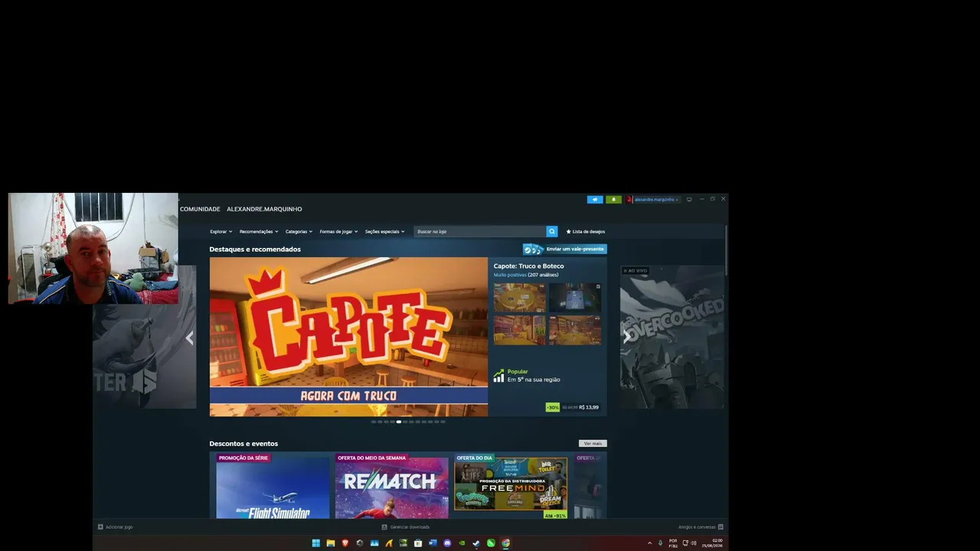
Task: Show hidden system tray icons
Action: click(x=650, y=543)
